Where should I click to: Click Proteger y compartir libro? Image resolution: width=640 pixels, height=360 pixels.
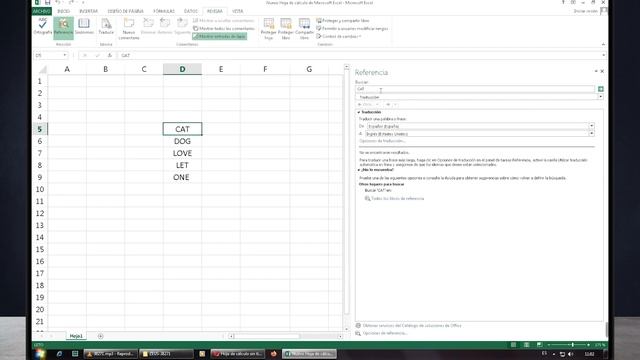pyautogui.click(x=343, y=20)
